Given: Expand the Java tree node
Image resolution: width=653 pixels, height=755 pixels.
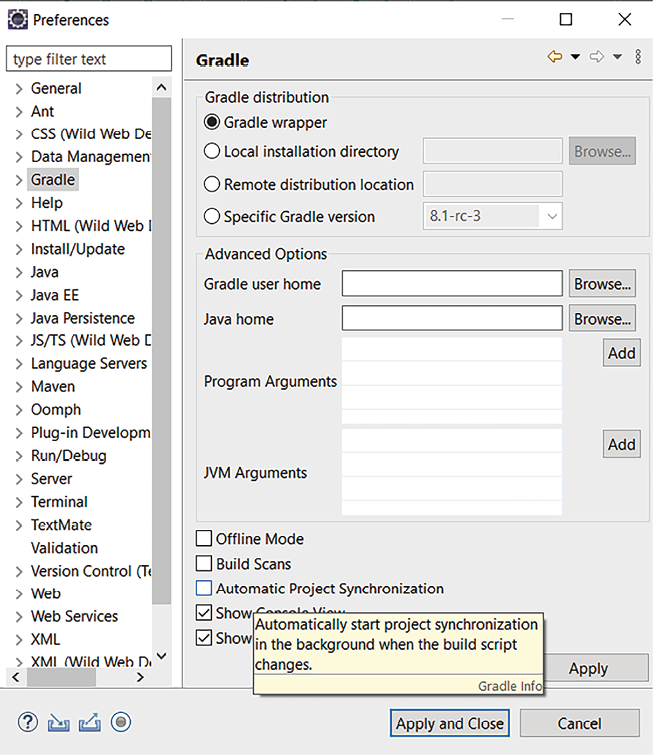Looking at the screenshot, I should pos(19,272).
